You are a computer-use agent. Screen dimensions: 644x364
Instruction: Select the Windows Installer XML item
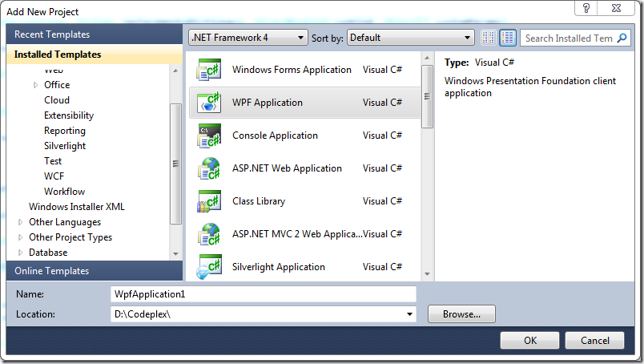(77, 207)
